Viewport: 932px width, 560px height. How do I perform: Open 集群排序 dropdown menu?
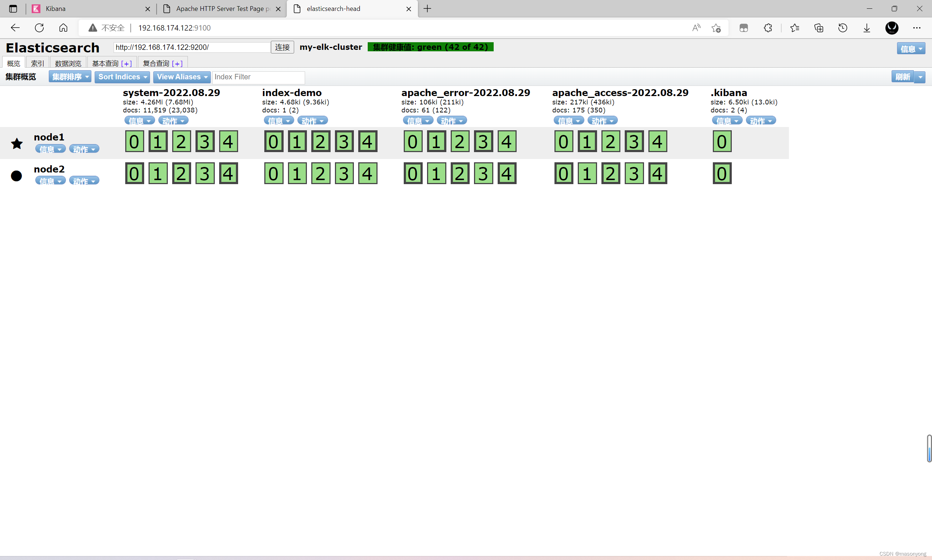point(70,77)
